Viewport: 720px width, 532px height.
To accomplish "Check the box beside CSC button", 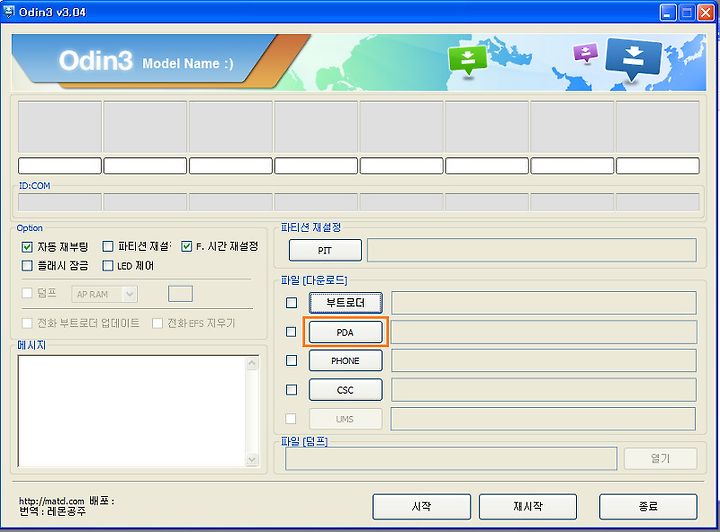I will click(x=291, y=390).
